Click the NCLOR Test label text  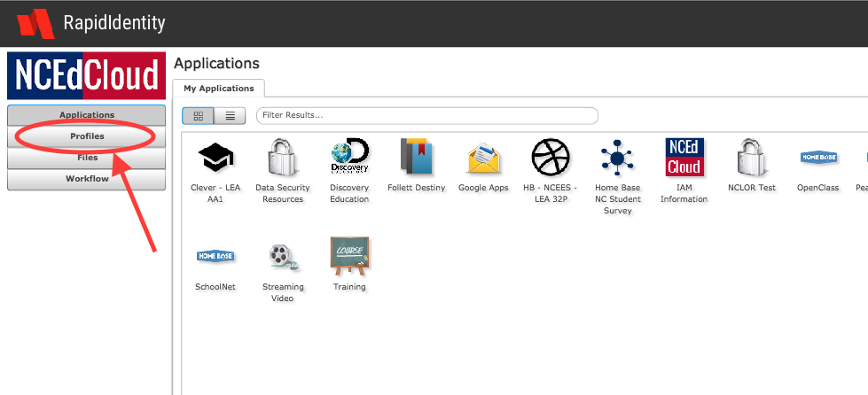[x=752, y=188]
